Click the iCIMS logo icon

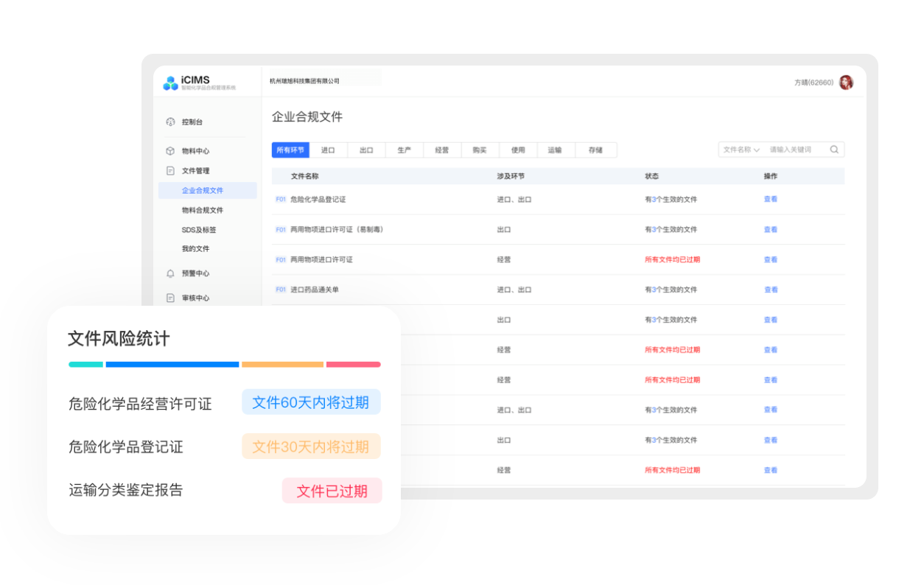[x=170, y=83]
